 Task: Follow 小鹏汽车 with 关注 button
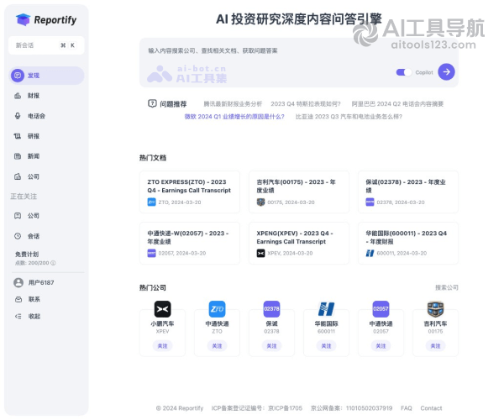[x=163, y=346]
